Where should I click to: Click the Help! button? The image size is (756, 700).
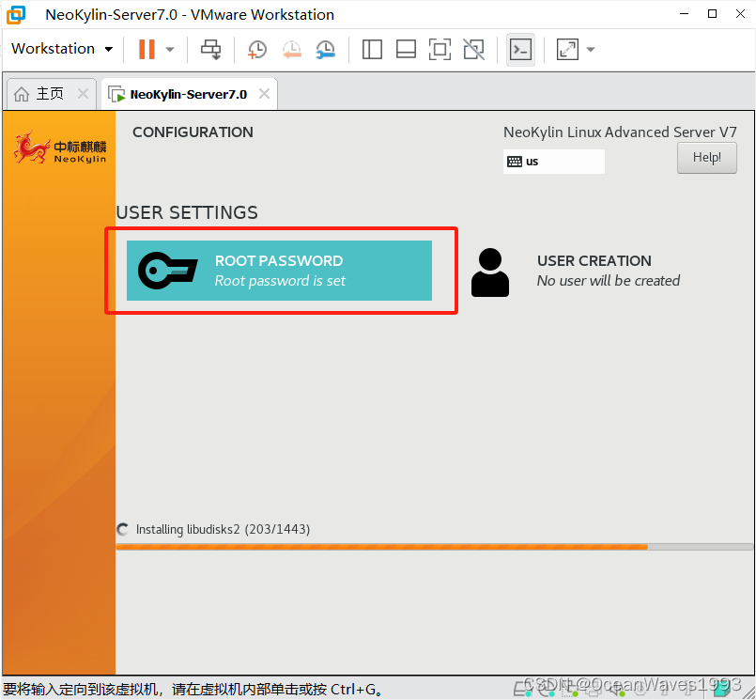click(x=707, y=157)
